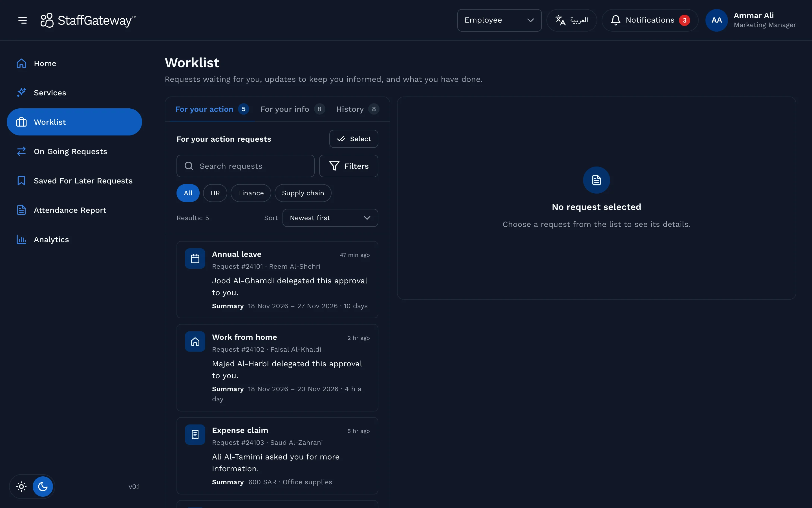Switch to dark theme moon toggle
Viewport: 812px width, 508px height.
click(43, 487)
